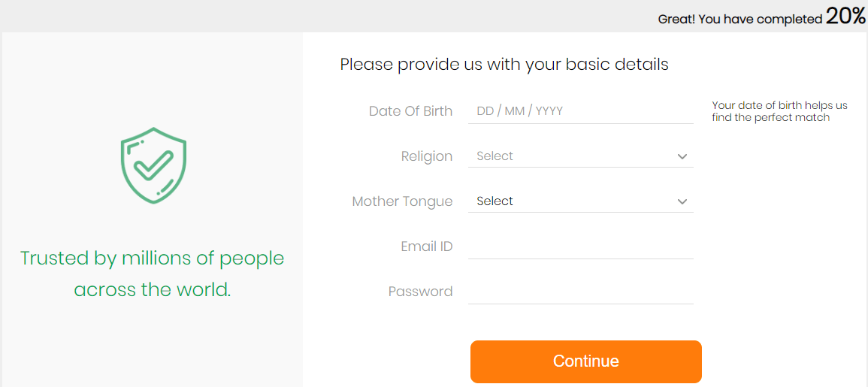Click the Email ID field label

(427, 246)
